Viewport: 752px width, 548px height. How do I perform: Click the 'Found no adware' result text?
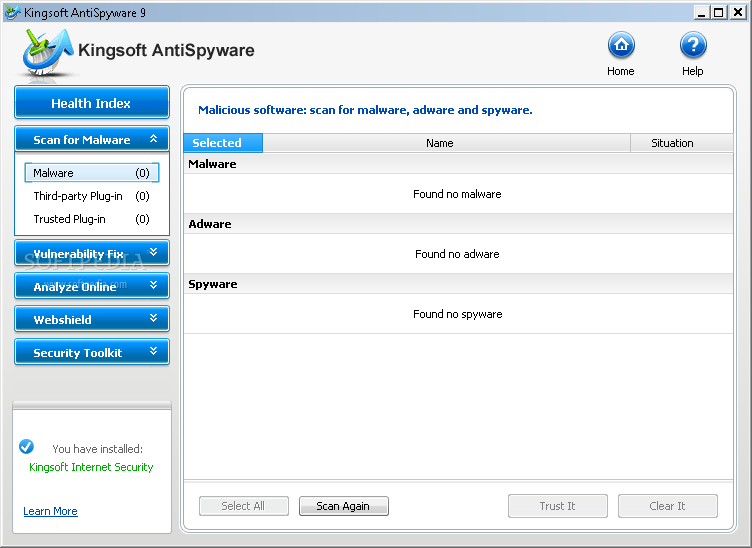point(458,254)
